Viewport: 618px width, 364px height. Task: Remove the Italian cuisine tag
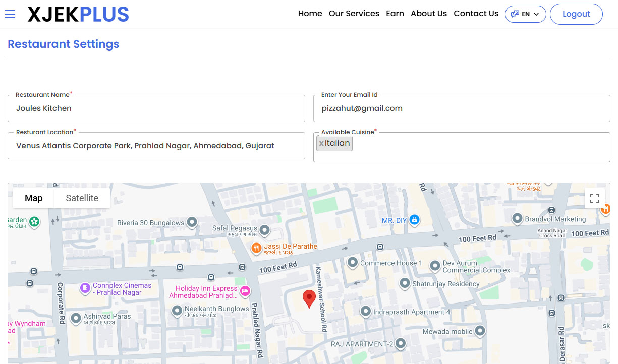321,144
